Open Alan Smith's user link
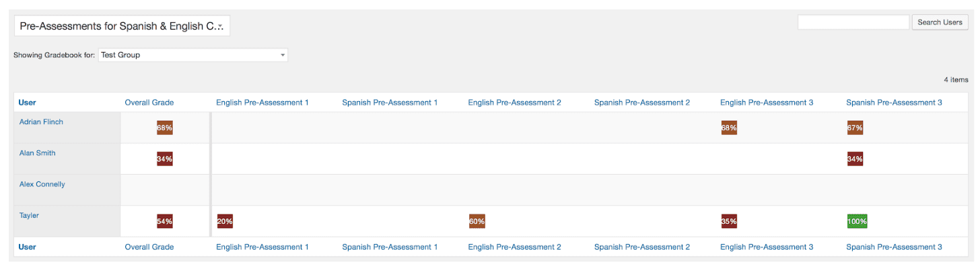Screen dimensions: 980x267 point(38,153)
